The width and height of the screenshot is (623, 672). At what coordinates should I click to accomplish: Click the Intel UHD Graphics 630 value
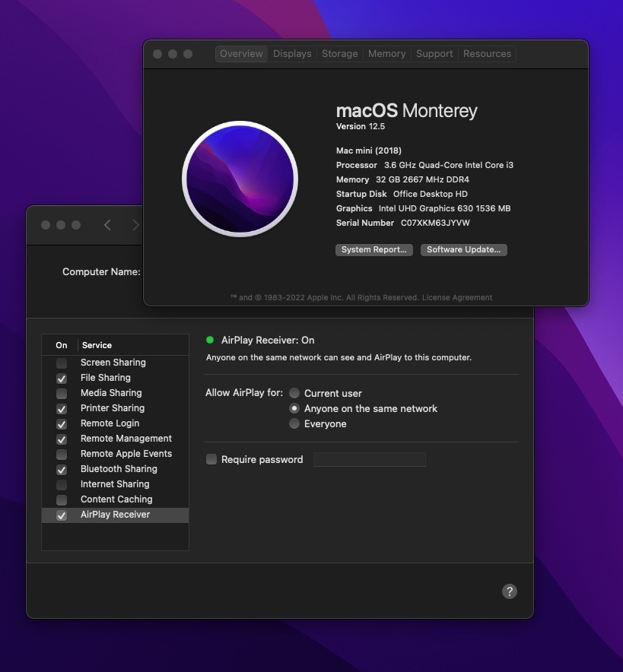pos(445,209)
